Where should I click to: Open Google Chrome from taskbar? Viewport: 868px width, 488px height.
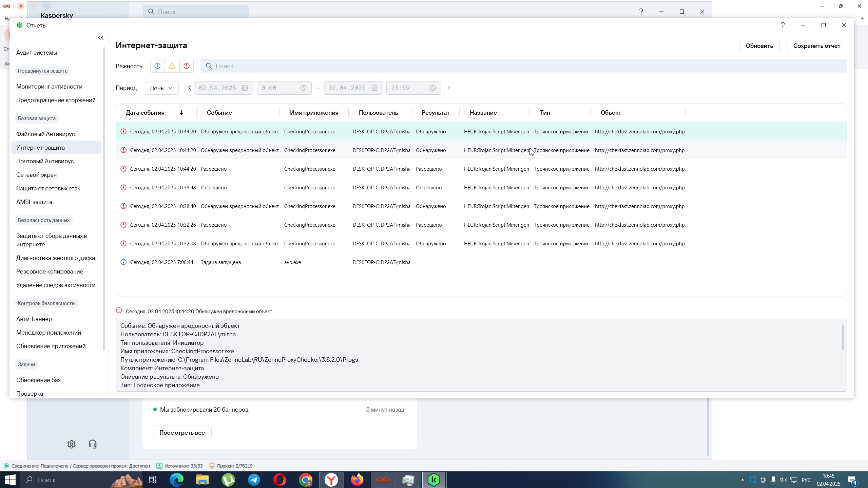(306, 480)
